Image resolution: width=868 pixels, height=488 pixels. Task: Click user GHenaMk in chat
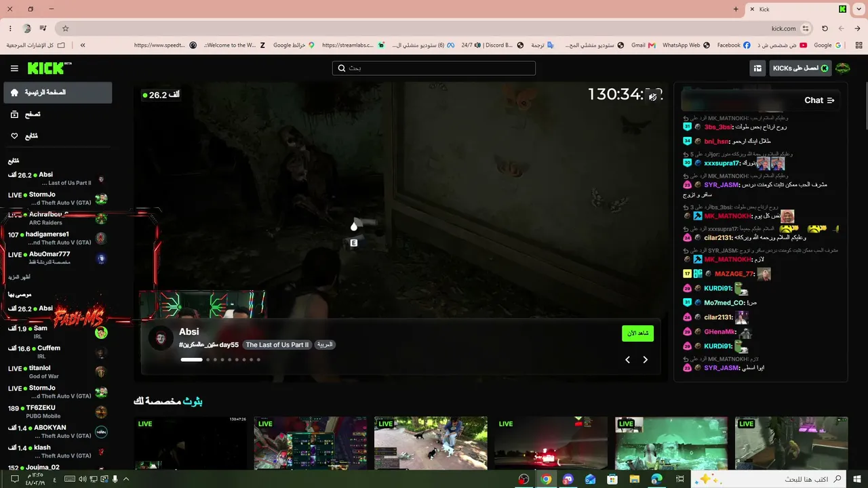[719, 332]
